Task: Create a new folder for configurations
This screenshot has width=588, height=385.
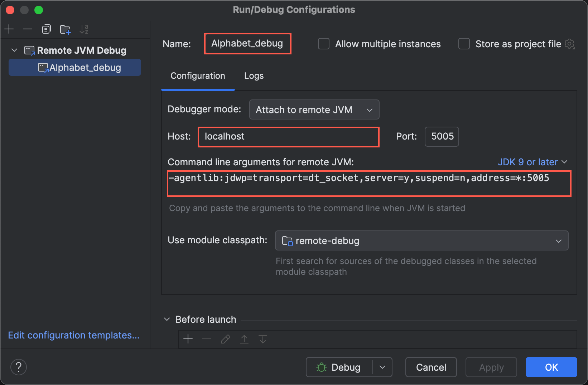Action: [x=65, y=29]
